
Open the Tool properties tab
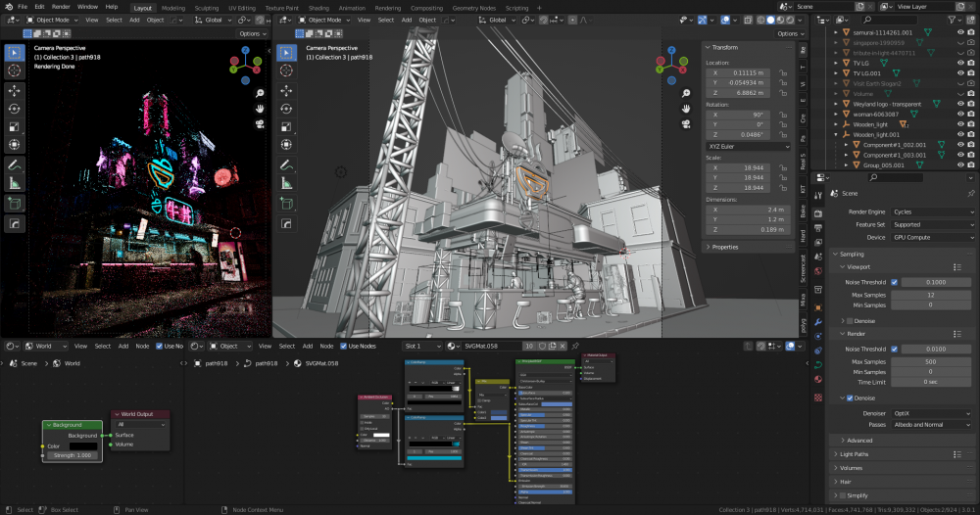(x=818, y=196)
